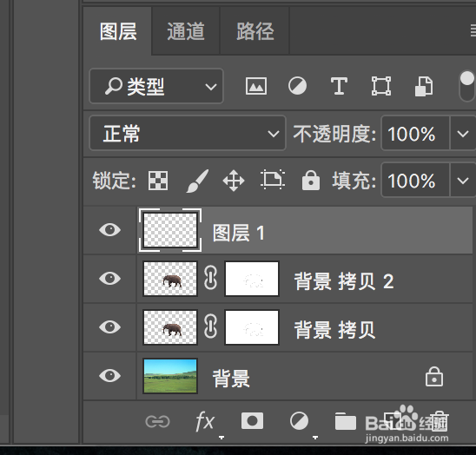The image size is (476, 455).
Task: Click the lock all padlock icon
Action: tap(311, 181)
